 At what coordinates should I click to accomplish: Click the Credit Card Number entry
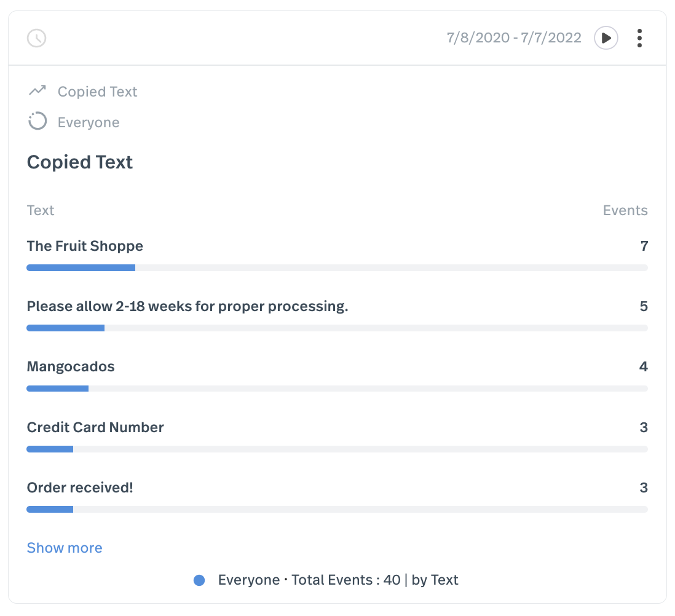[x=95, y=427]
